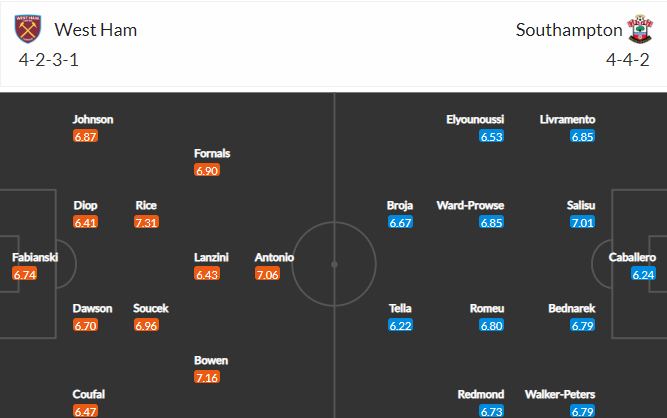This screenshot has width=667, height=418.
Task: Select player Ward-Prowse in the lineup
Action: [470, 205]
